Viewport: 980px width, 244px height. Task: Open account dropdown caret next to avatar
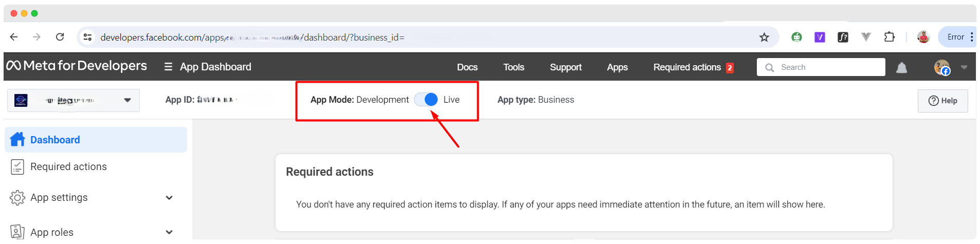pos(964,67)
